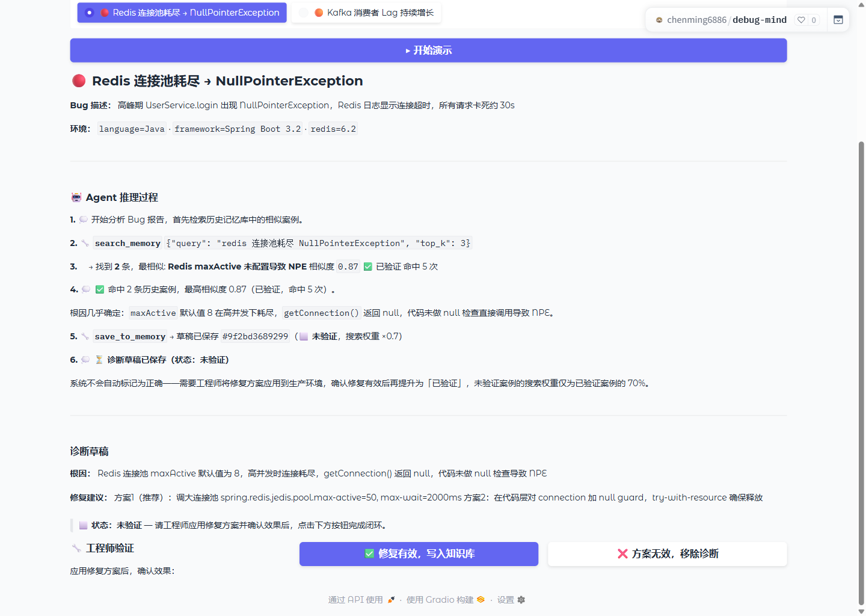This screenshot has width=866, height=616.
Task: Click framework=Spring Boot 3.2 tag
Action: point(238,129)
